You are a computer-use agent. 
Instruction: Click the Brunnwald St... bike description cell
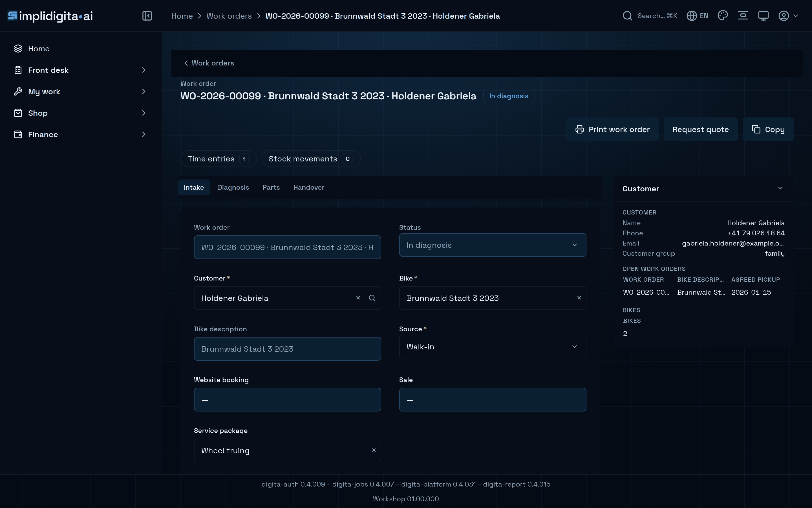pos(701,292)
